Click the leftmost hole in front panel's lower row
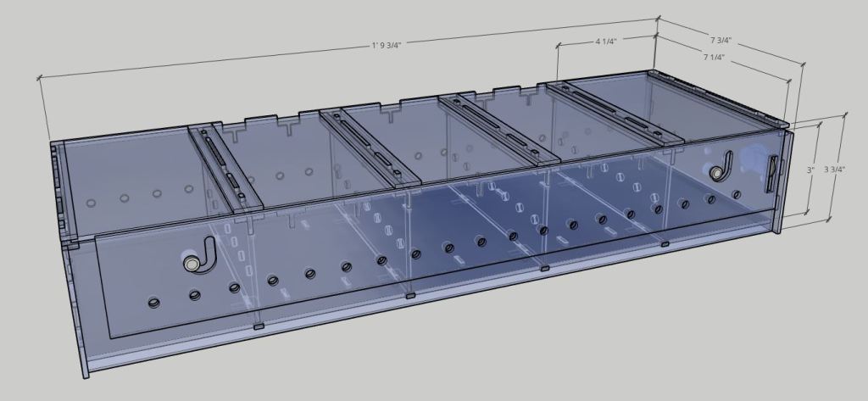This screenshot has width=868, height=401. click(153, 302)
